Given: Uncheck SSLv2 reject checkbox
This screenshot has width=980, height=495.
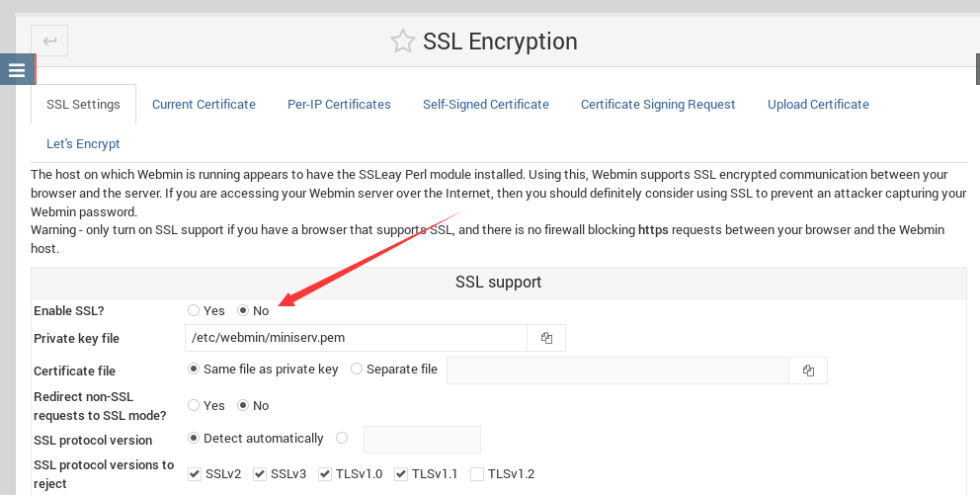Looking at the screenshot, I should point(195,474).
